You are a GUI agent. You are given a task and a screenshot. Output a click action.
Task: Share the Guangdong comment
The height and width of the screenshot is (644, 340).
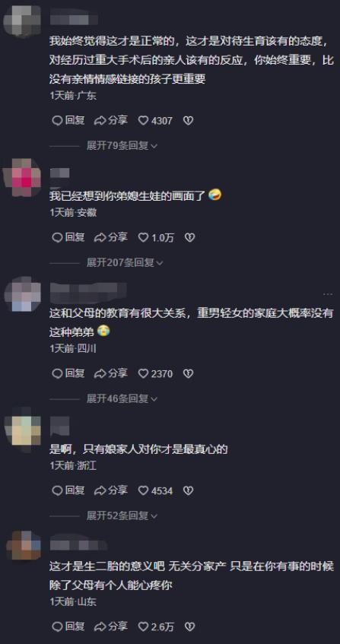coord(111,120)
